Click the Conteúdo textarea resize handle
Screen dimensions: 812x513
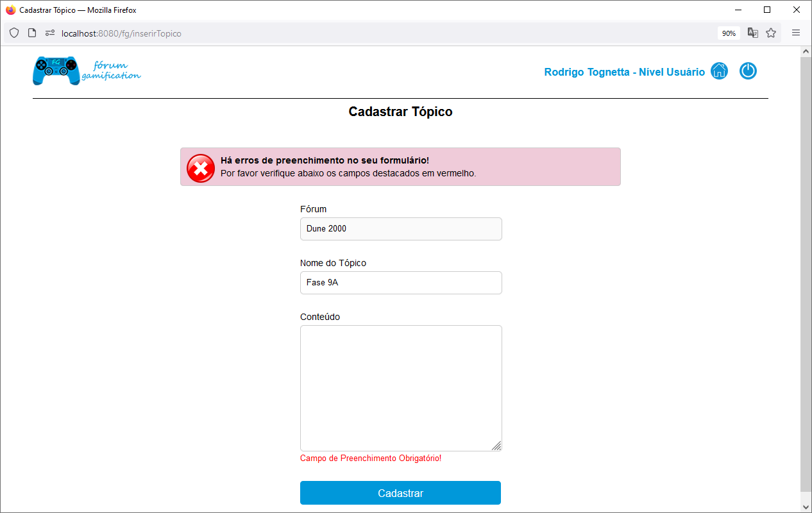(496, 446)
